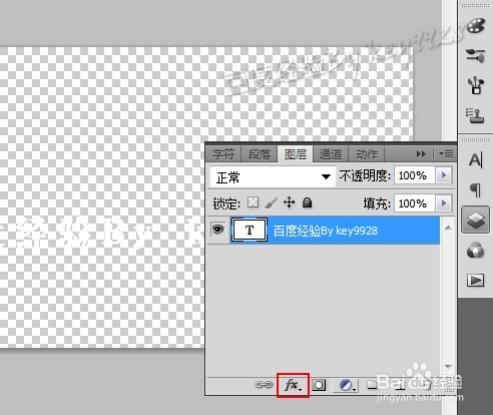Toggle lock all padlock icon
This screenshot has height=415, width=493.
coord(307,202)
